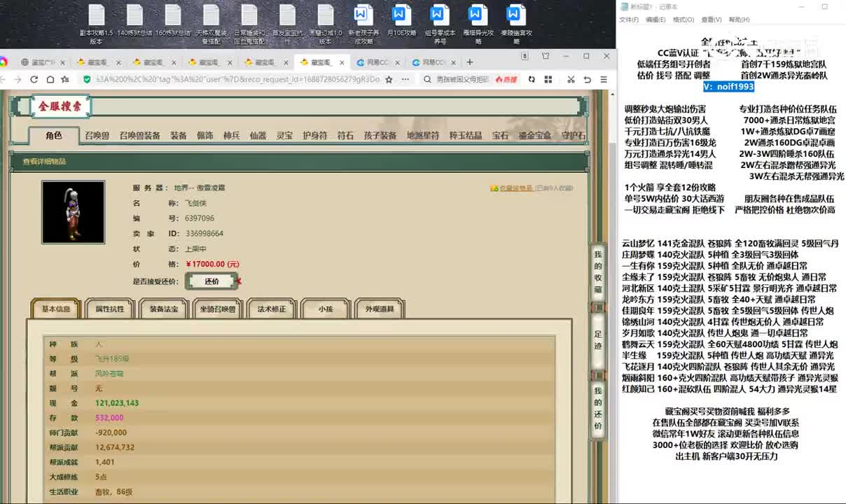This screenshot has width=846, height=504.
Task: Reload the current browser page
Action: pos(34,79)
